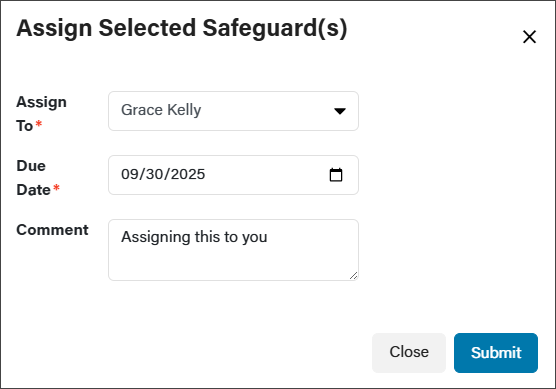Click the red asterisk beside Assign To
The height and width of the screenshot is (389, 556).
click(x=39, y=124)
